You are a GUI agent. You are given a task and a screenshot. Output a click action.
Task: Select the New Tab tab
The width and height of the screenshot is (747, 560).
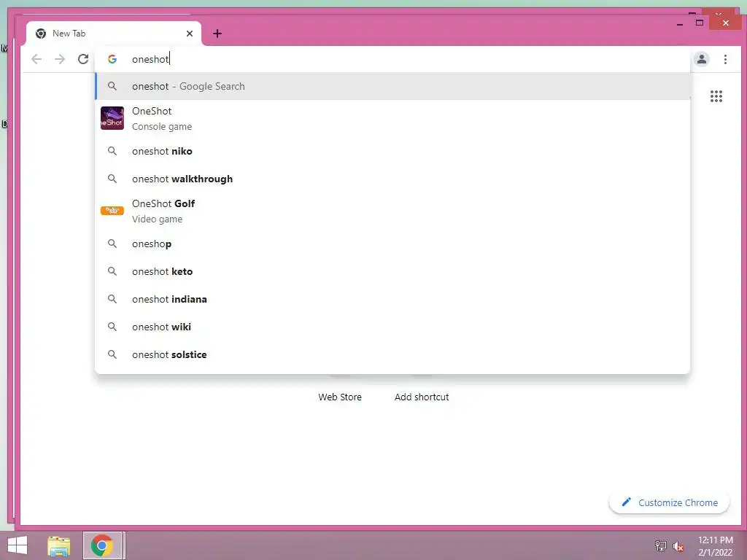coord(114,34)
